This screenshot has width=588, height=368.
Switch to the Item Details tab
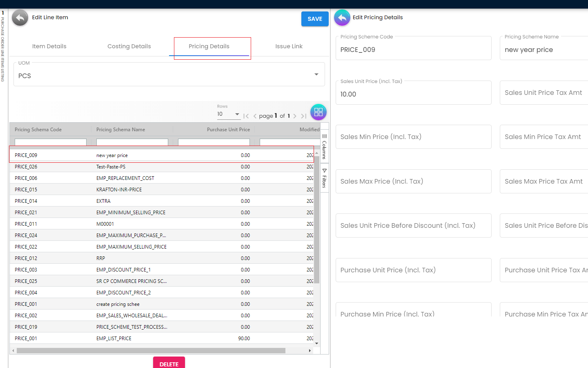pyautogui.click(x=49, y=46)
